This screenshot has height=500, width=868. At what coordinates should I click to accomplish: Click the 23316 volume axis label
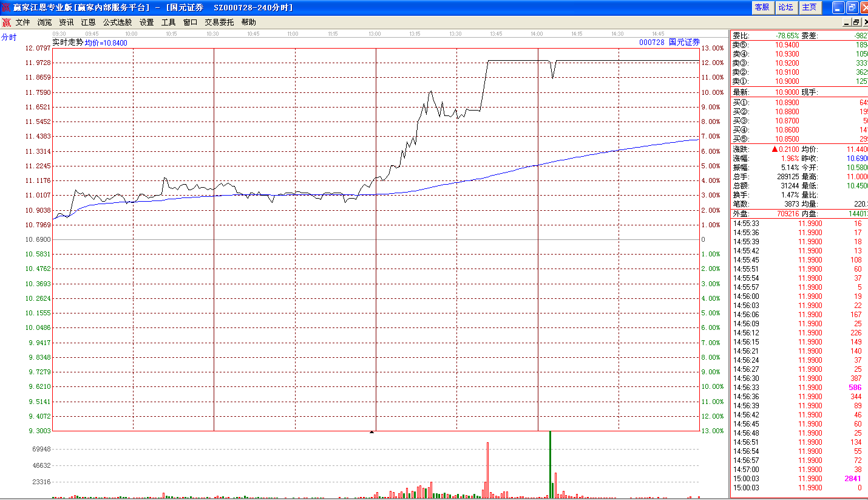41,482
